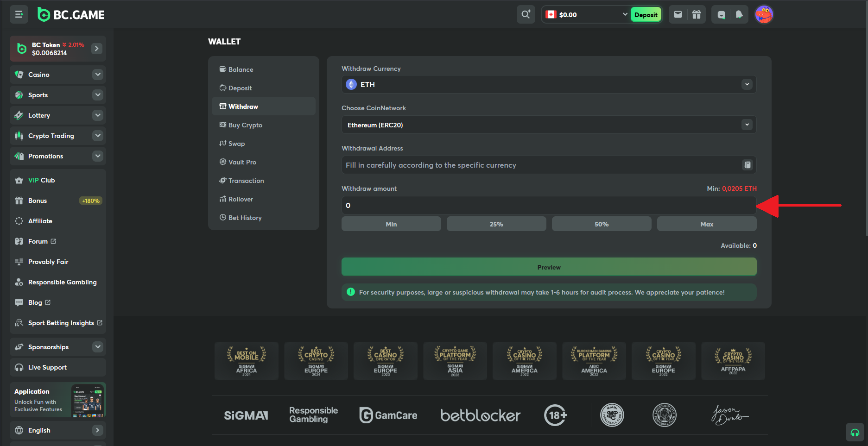Click the Max amount button
The height and width of the screenshot is (446, 868).
click(707, 224)
